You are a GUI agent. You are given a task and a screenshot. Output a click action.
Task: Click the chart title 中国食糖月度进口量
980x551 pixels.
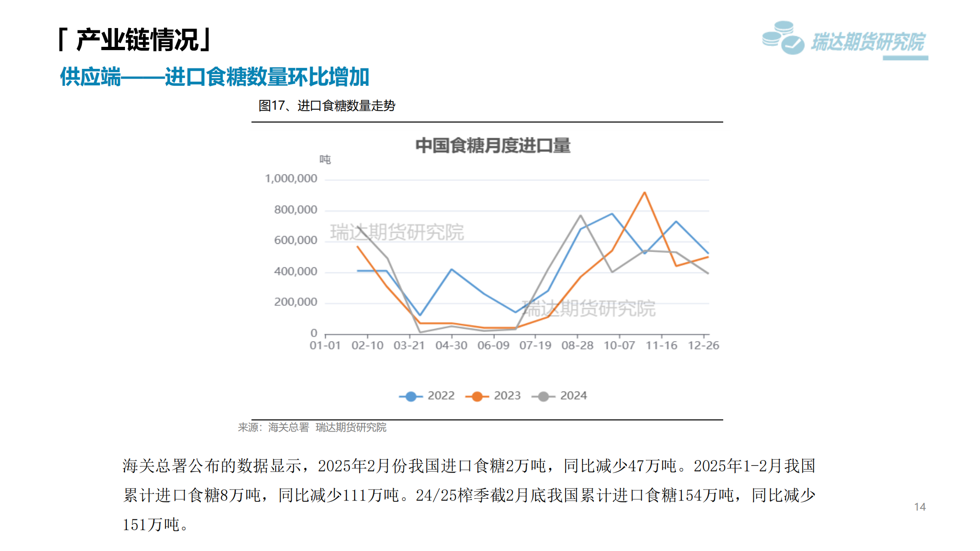(x=493, y=146)
